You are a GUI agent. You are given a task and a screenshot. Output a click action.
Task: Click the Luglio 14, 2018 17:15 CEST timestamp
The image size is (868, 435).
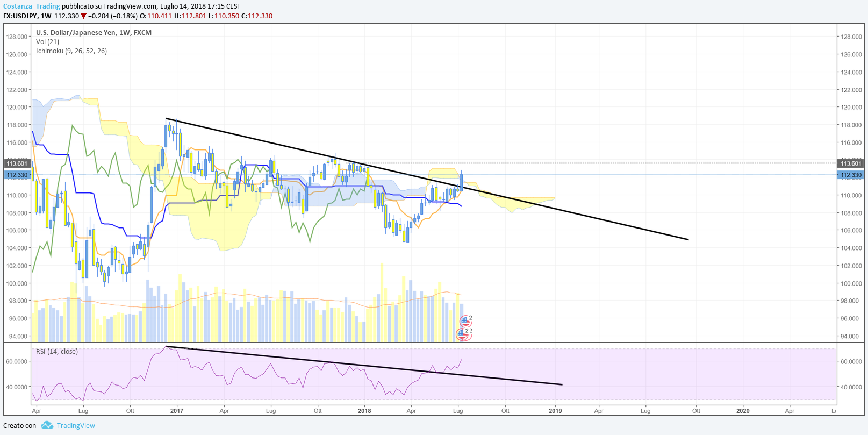pos(200,6)
